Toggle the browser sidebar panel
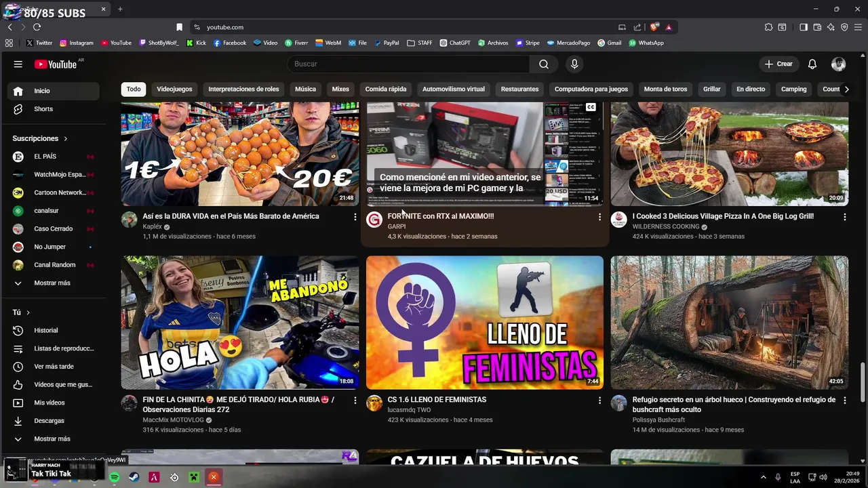Viewport: 868px width, 488px height. point(804,27)
